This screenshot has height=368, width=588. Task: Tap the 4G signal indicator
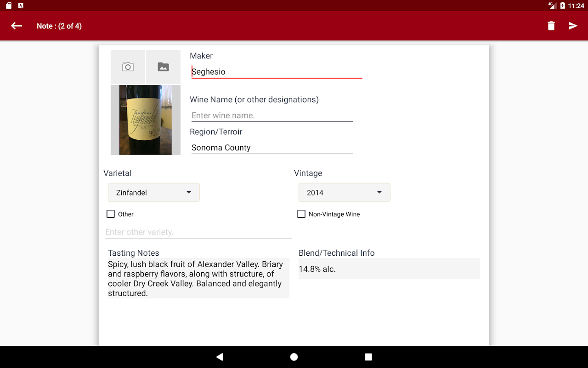[x=552, y=6]
